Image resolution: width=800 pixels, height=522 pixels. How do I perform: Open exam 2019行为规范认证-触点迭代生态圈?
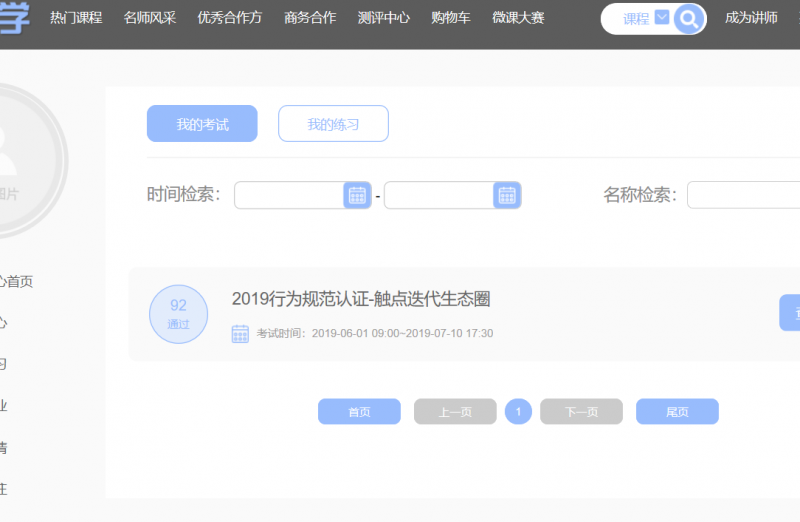(361, 299)
